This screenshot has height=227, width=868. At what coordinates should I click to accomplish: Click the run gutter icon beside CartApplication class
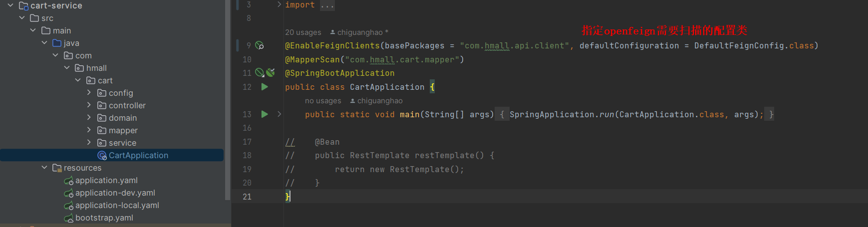click(x=265, y=87)
